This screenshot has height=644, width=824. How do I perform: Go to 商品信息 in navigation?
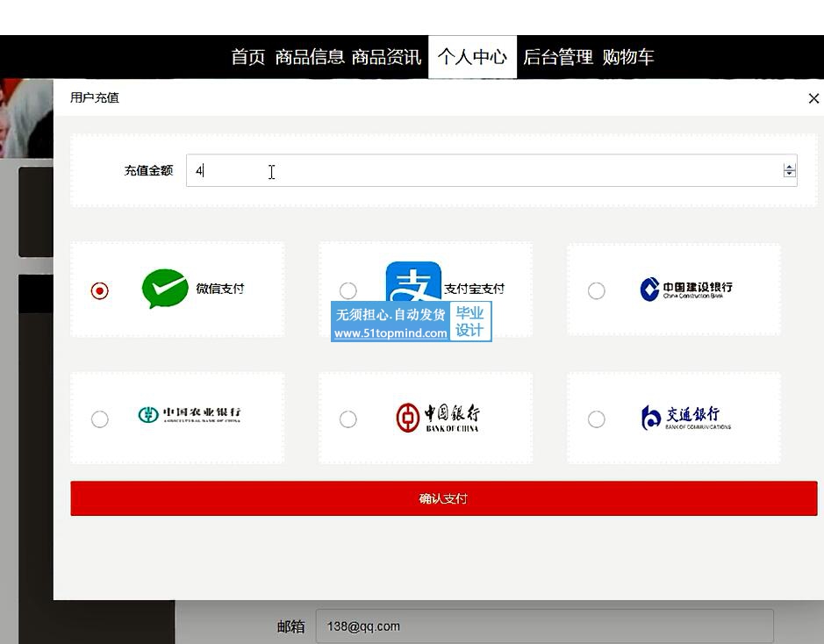[x=310, y=57]
